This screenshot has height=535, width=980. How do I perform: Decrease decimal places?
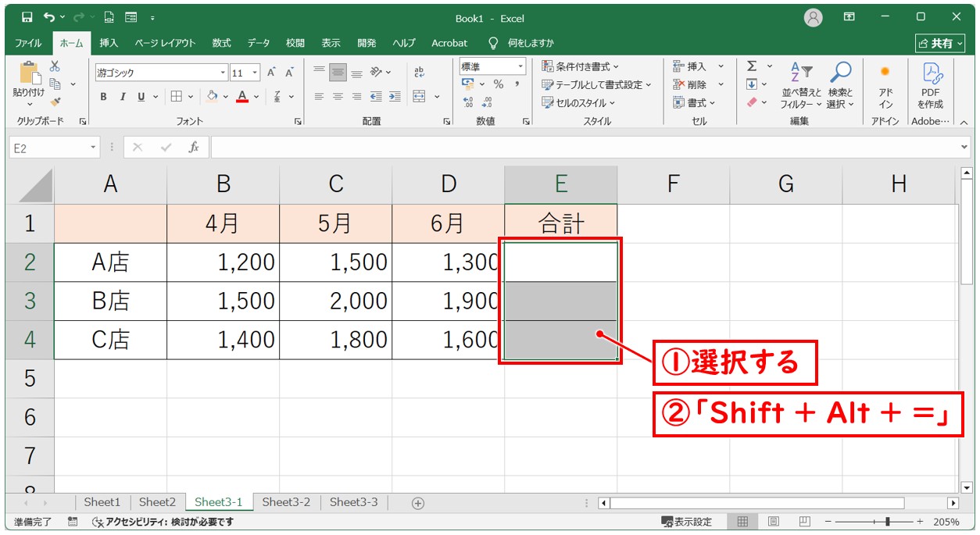tap(488, 102)
